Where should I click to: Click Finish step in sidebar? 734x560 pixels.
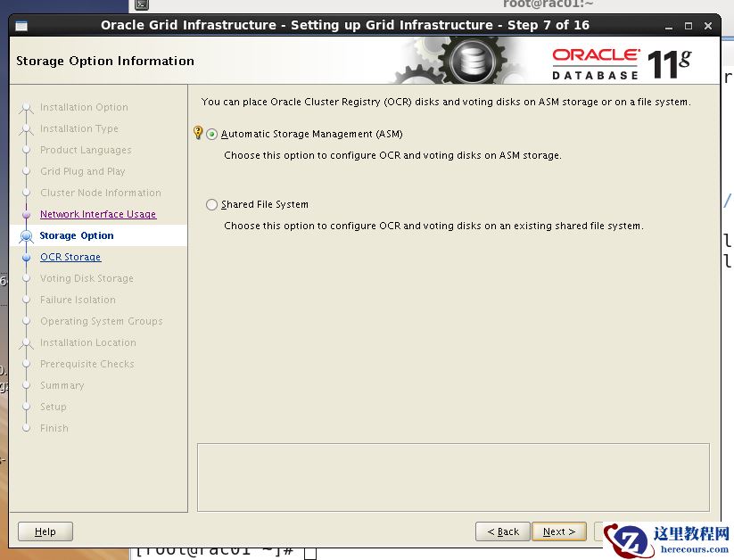pos(54,428)
